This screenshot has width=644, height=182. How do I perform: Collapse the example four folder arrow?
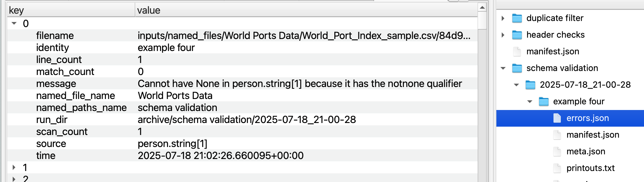530,101
